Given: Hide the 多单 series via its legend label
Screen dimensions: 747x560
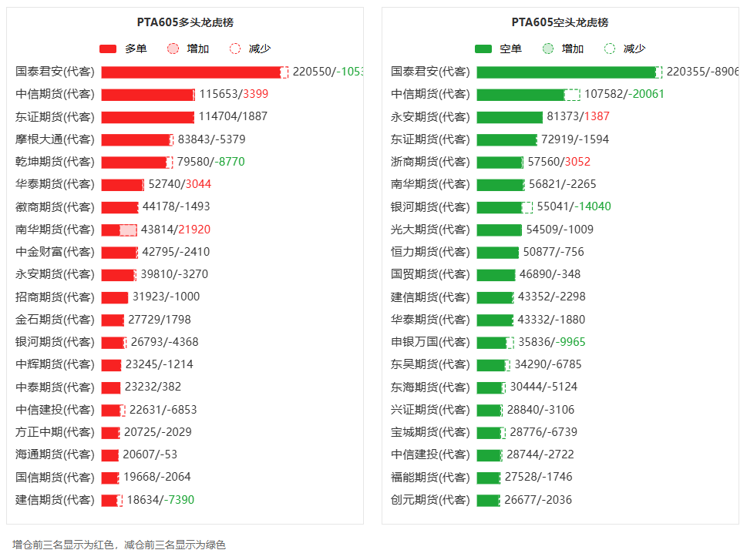Looking at the screenshot, I should (136, 49).
